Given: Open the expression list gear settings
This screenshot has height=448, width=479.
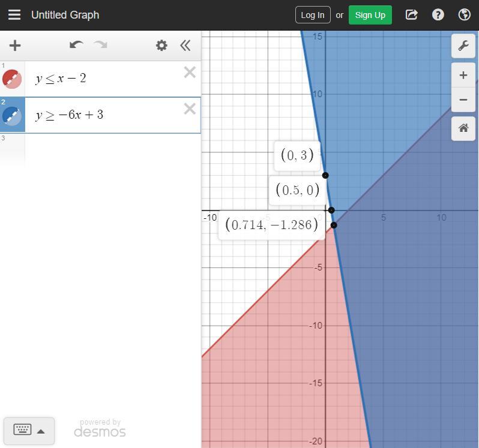Looking at the screenshot, I should tap(161, 46).
